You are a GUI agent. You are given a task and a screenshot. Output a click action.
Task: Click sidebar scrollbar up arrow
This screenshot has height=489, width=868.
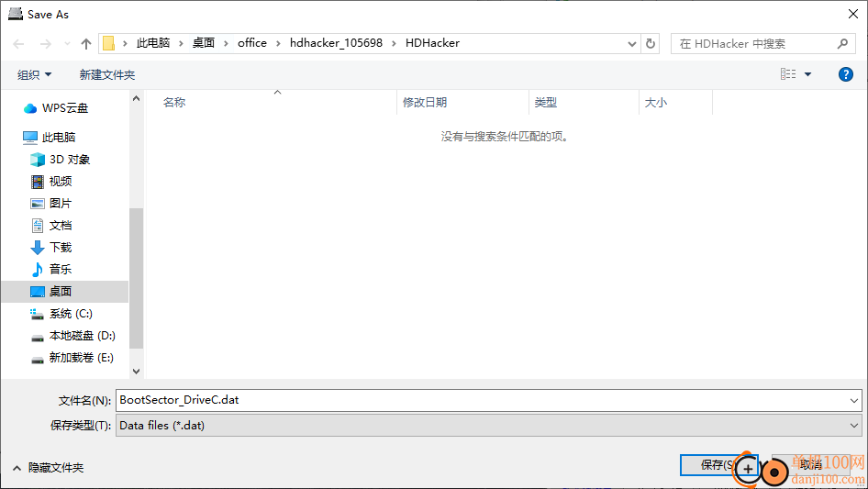[x=136, y=98]
